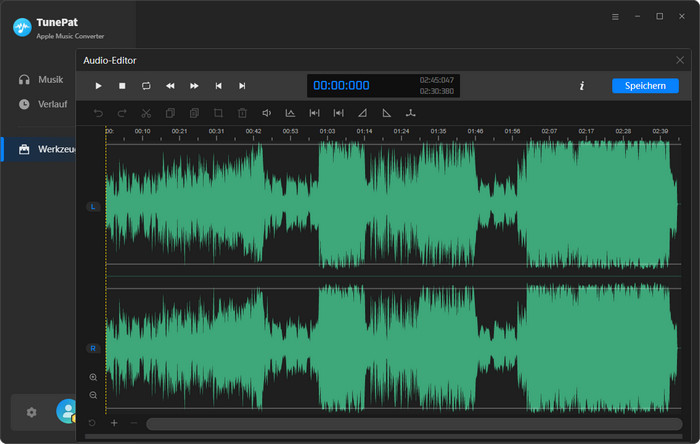The width and height of the screenshot is (700, 444).
Task: Click the 01:03 marker on the timeline ruler
Action: (x=327, y=131)
